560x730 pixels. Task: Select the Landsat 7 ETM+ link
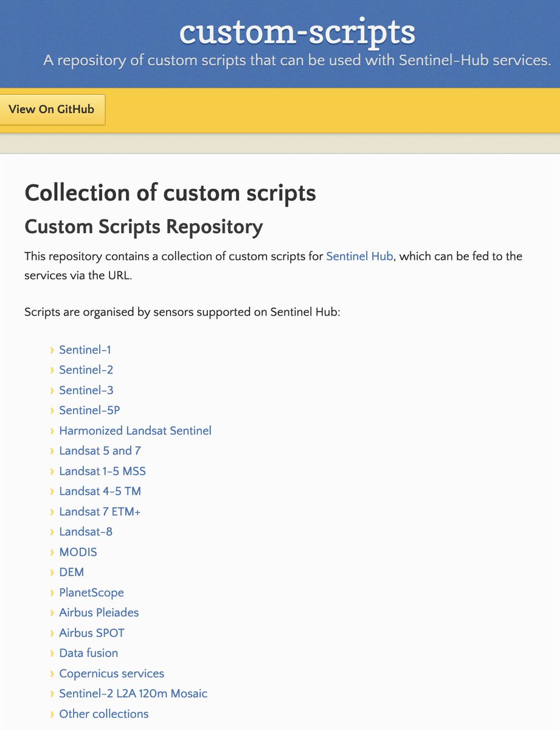[x=100, y=512]
